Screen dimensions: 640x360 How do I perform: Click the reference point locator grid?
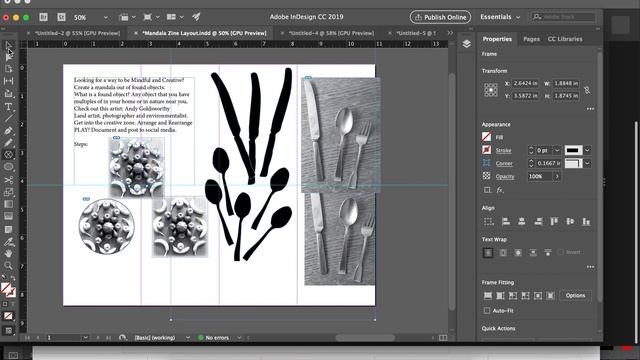[x=491, y=89]
